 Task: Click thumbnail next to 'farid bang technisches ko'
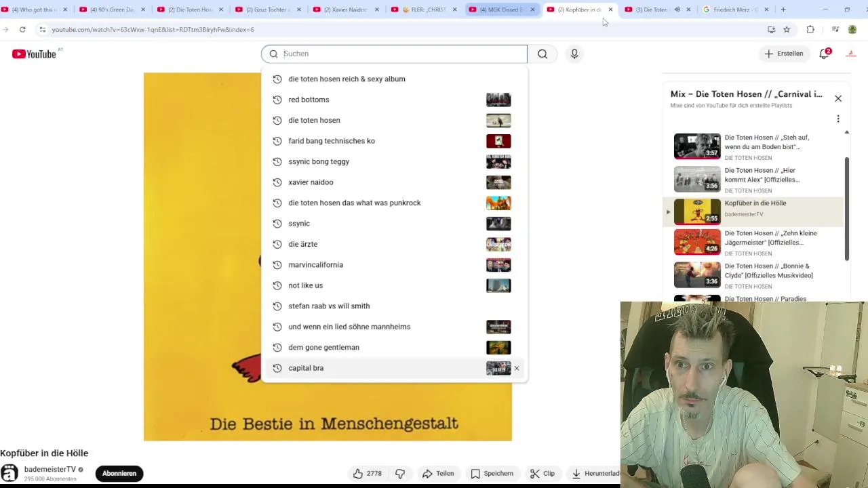tap(498, 141)
